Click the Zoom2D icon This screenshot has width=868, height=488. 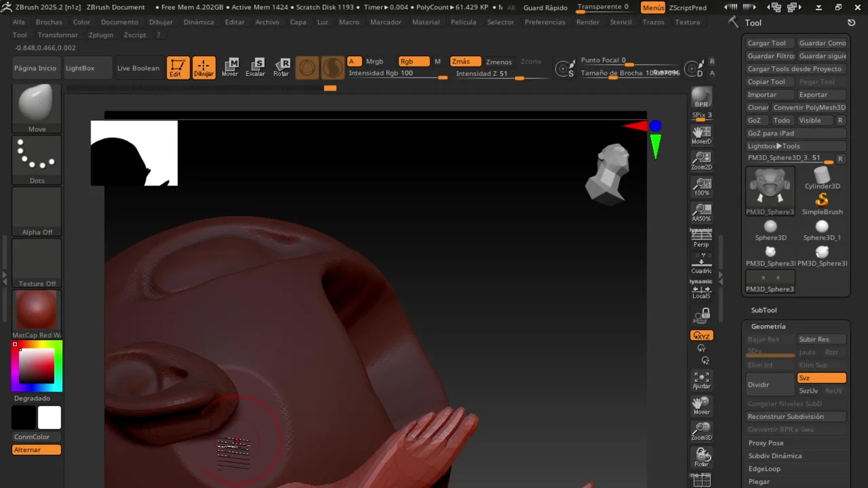(x=702, y=161)
